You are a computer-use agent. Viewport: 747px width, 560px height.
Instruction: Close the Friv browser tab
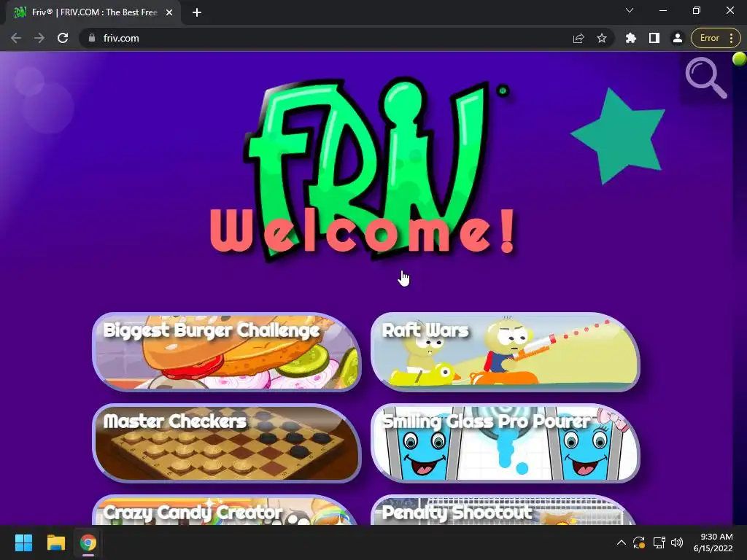pos(169,12)
